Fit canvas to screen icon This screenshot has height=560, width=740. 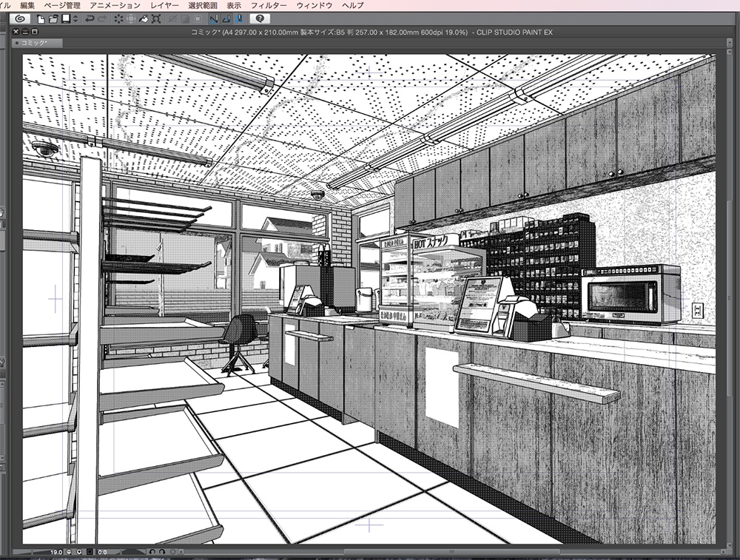pos(90,552)
